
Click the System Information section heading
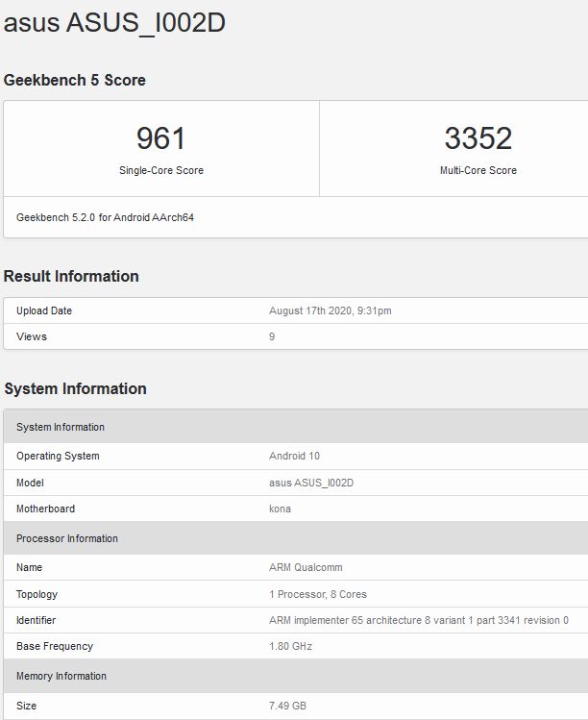[75, 388]
